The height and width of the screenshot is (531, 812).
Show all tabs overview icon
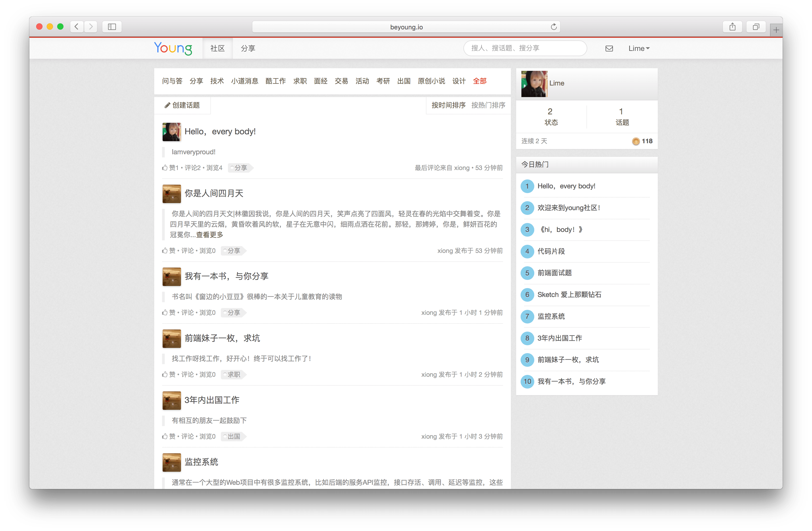756,27
